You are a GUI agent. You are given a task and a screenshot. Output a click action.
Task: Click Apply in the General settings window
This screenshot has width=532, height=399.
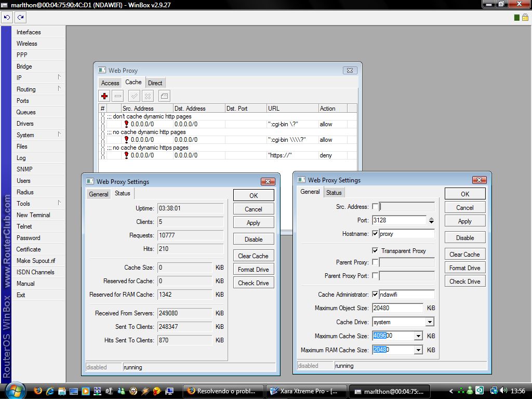(464, 221)
